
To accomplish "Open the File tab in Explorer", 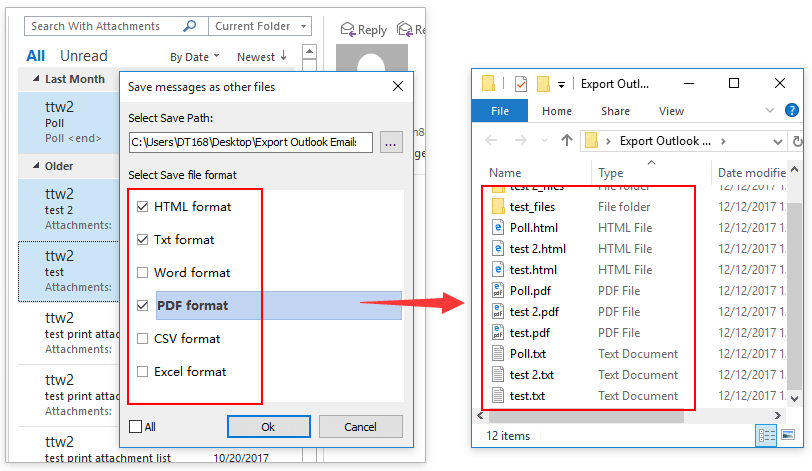I will (x=500, y=111).
